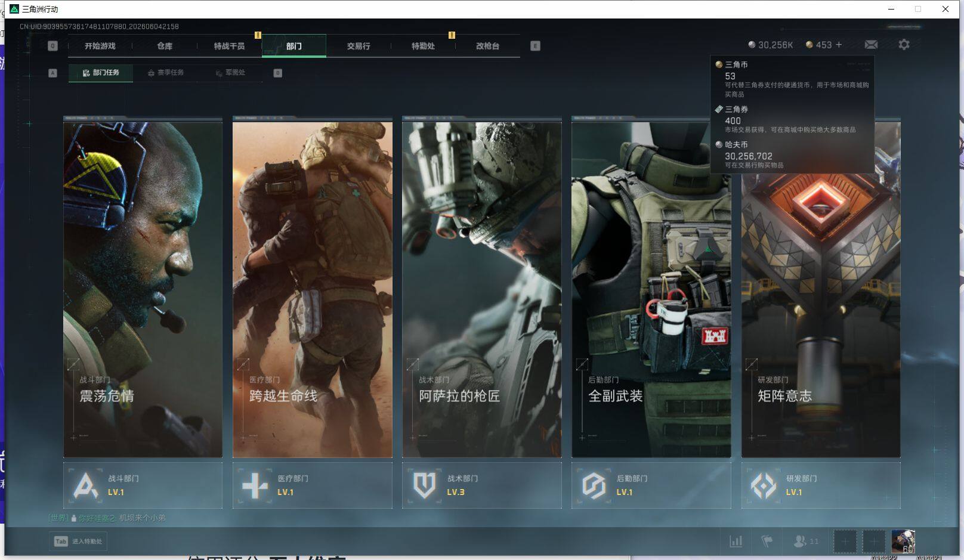
Task: Click the 哈夫币 coin icon in tooltip
Action: [x=719, y=144]
